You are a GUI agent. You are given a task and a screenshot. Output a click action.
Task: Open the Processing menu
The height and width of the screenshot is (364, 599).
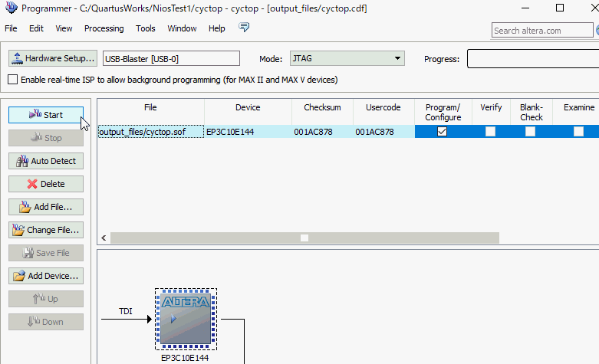[x=104, y=28]
